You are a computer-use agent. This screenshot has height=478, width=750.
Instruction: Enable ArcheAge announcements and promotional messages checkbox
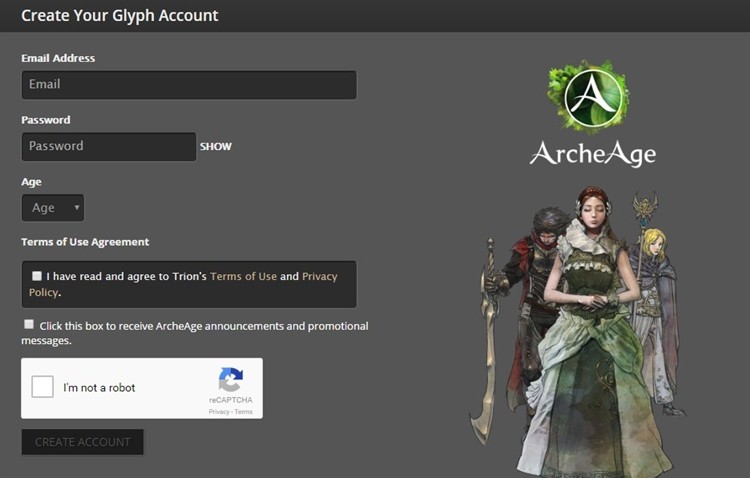(29, 324)
